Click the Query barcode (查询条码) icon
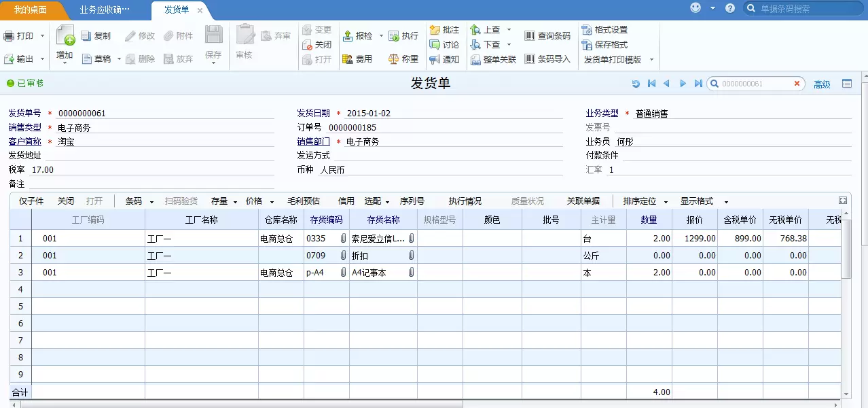Screen dimensions: 868x408 [x=530, y=36]
